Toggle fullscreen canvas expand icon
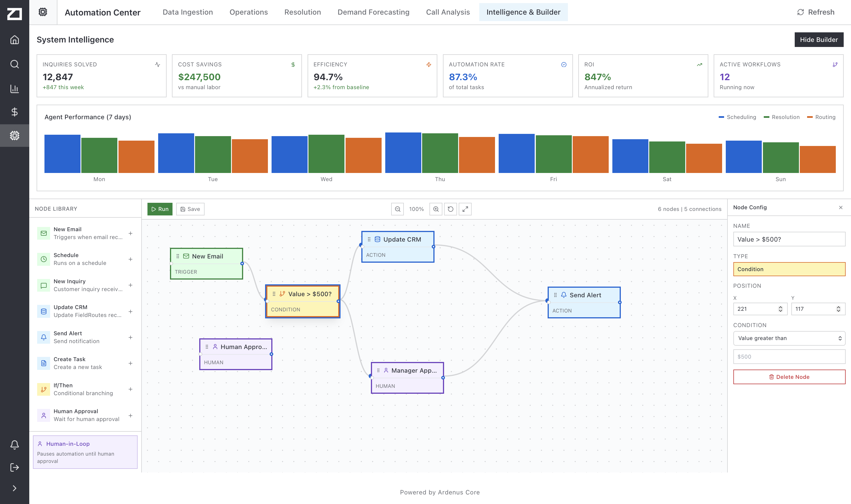 click(x=465, y=209)
